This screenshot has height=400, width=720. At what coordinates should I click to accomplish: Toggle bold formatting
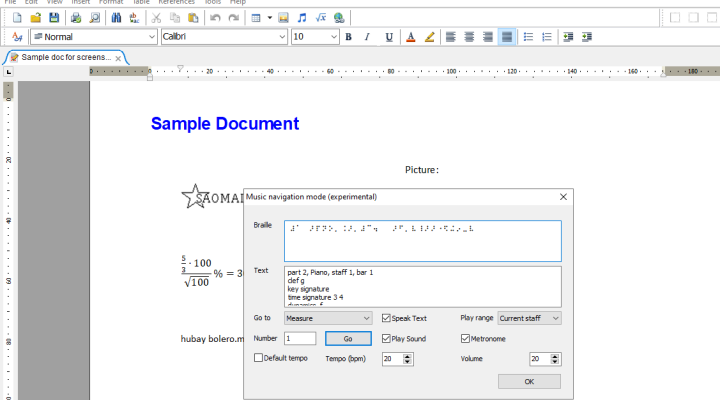tap(349, 37)
